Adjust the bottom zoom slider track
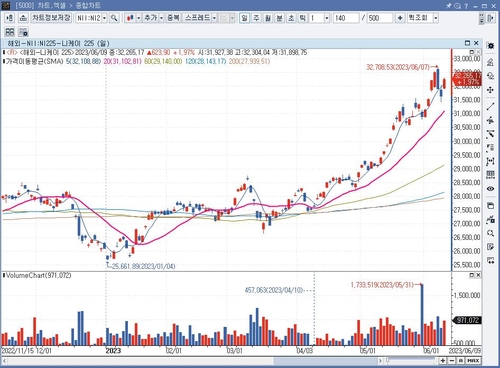This screenshot has width=500, height=368. tap(411, 360)
